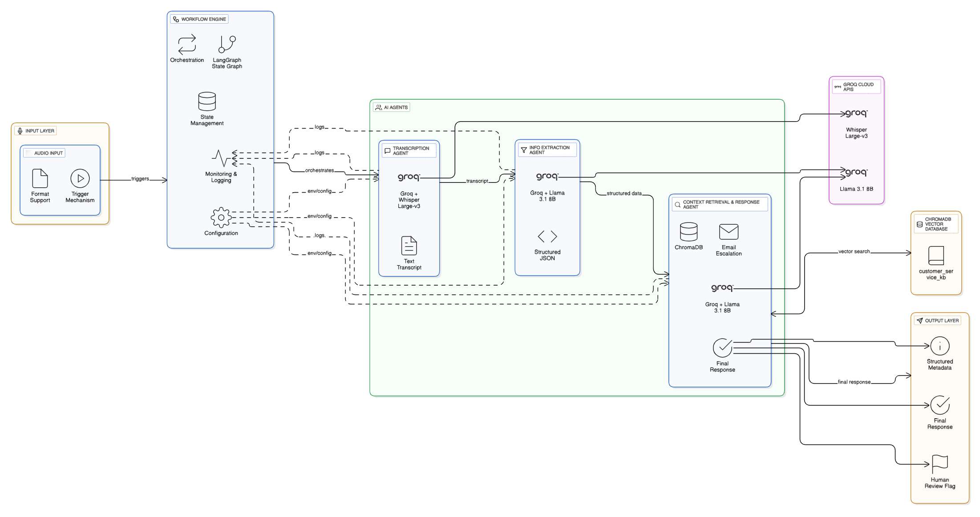Image resolution: width=980 pixels, height=517 pixels.
Task: Click the Orchestration loop arrows icon
Action: [x=187, y=44]
